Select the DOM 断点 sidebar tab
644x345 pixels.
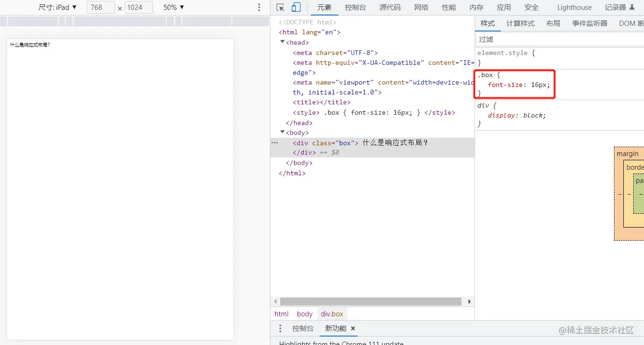click(x=631, y=23)
